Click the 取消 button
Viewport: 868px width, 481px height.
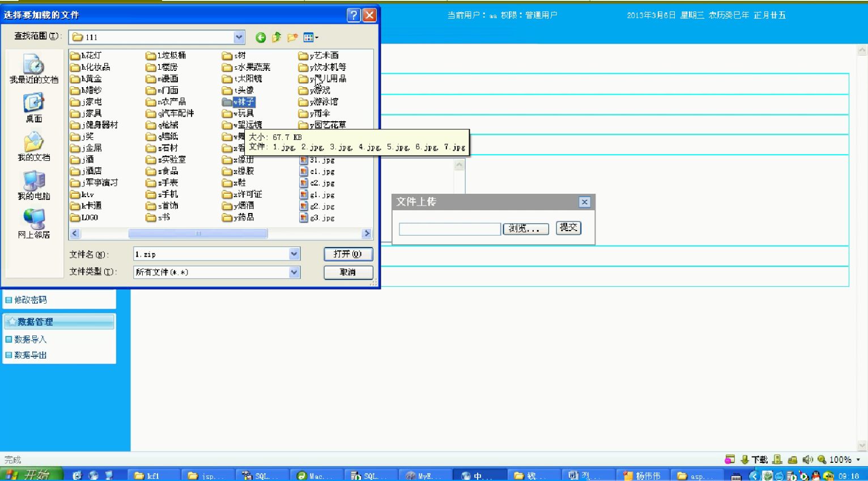click(348, 273)
